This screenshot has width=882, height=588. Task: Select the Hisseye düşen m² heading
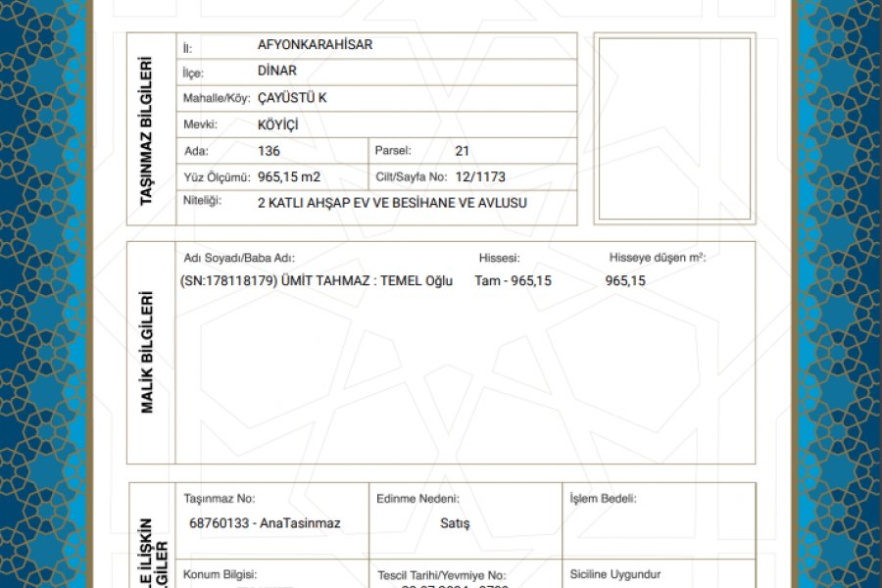click(x=657, y=258)
